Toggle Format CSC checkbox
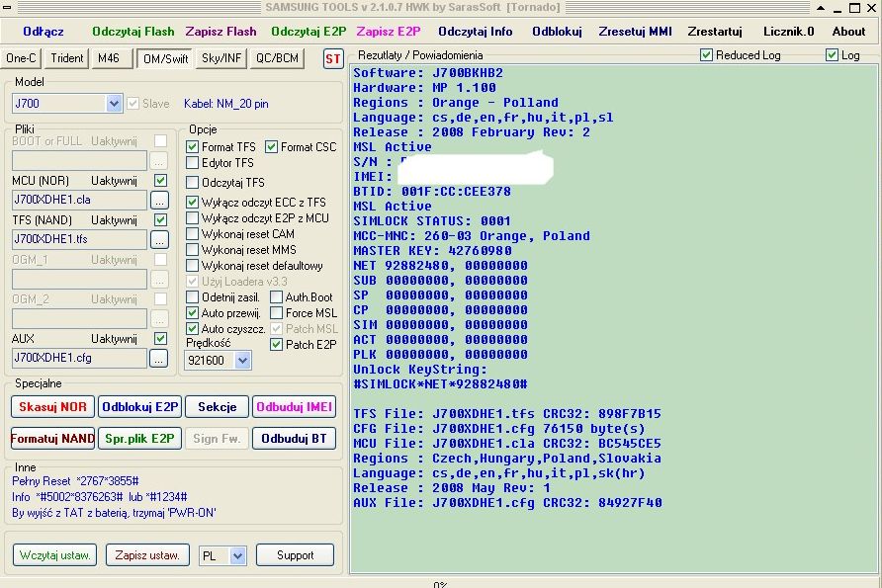The height and width of the screenshot is (588, 882). (272, 146)
